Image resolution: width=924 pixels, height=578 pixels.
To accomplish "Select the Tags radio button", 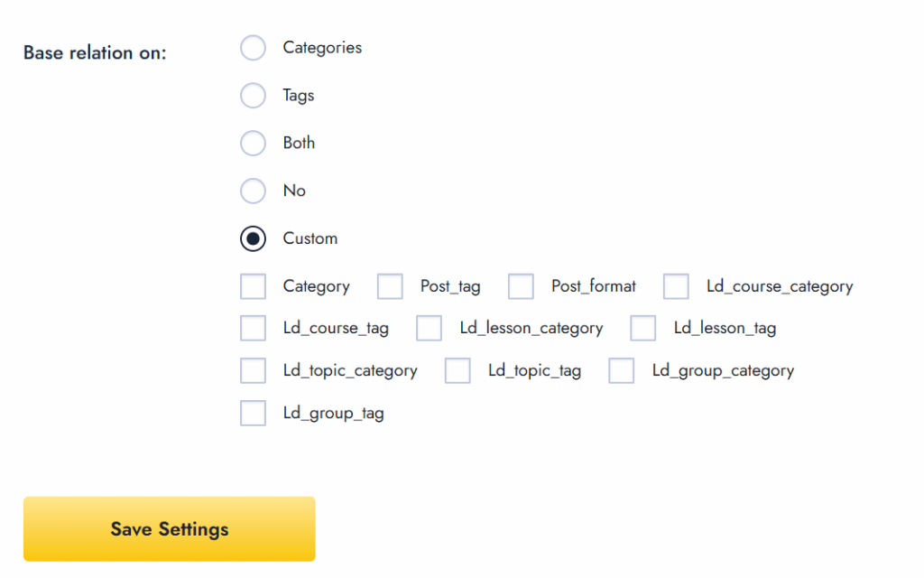I will point(253,95).
